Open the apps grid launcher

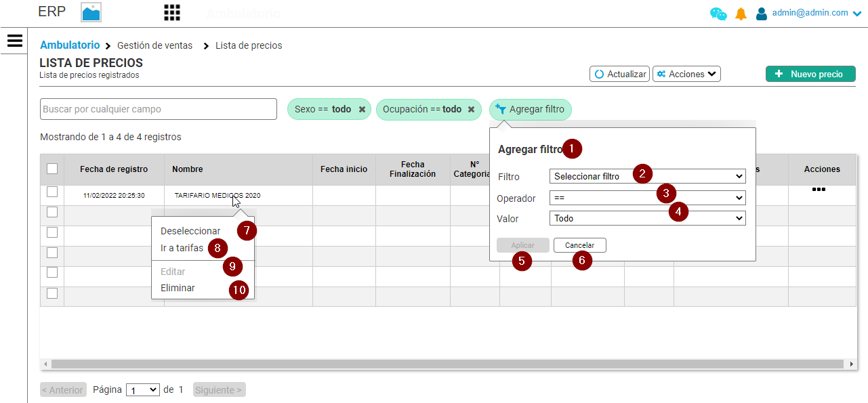point(172,13)
